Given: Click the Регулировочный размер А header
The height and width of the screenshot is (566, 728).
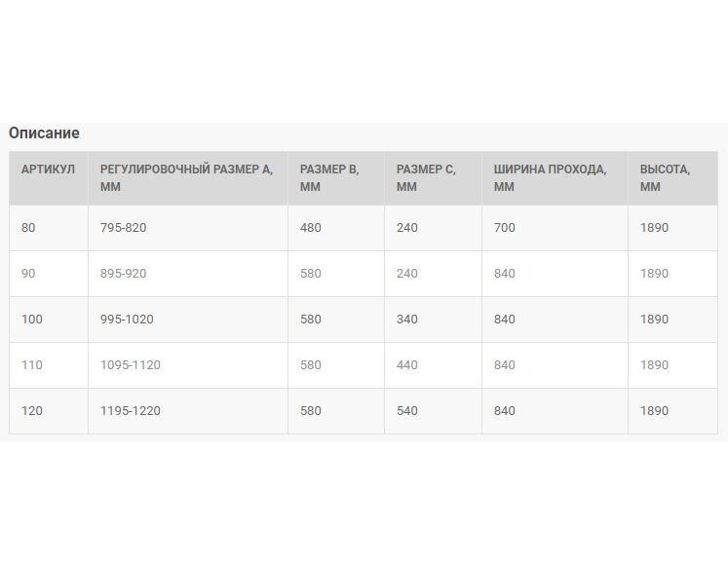Looking at the screenshot, I should (188, 178).
